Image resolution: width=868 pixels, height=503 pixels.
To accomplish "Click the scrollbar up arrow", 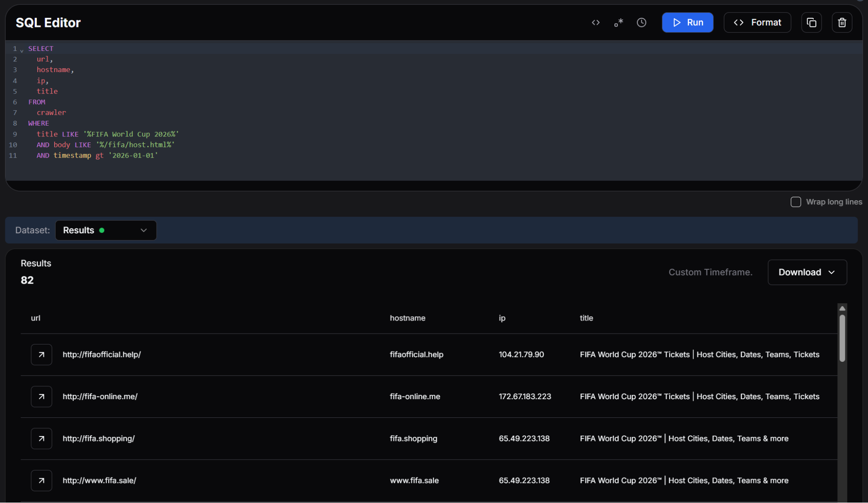I will [x=842, y=308].
